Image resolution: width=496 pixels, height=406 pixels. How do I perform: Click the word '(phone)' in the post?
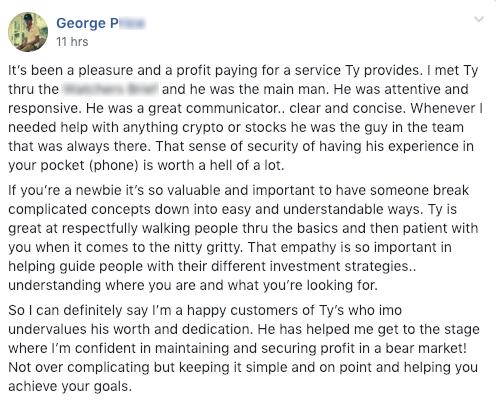114,165
